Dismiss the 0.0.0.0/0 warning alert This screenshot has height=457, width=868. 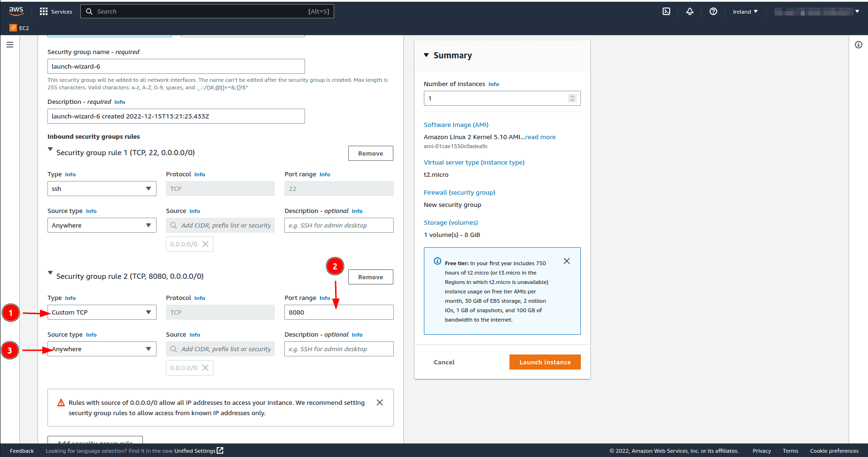[x=380, y=402]
